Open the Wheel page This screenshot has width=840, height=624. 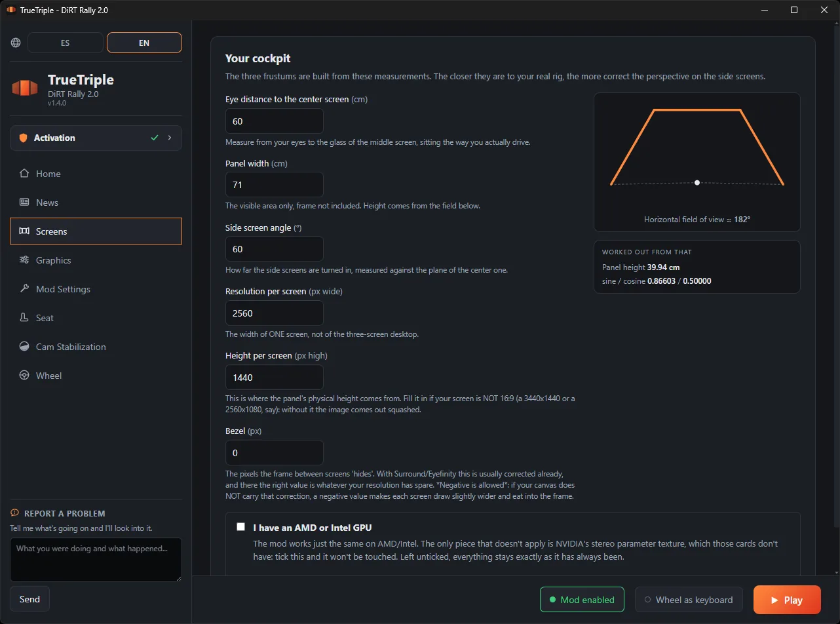pos(96,376)
